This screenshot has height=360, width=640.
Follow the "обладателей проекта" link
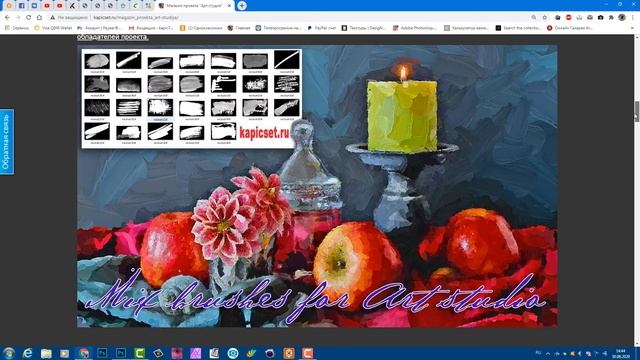point(113,37)
